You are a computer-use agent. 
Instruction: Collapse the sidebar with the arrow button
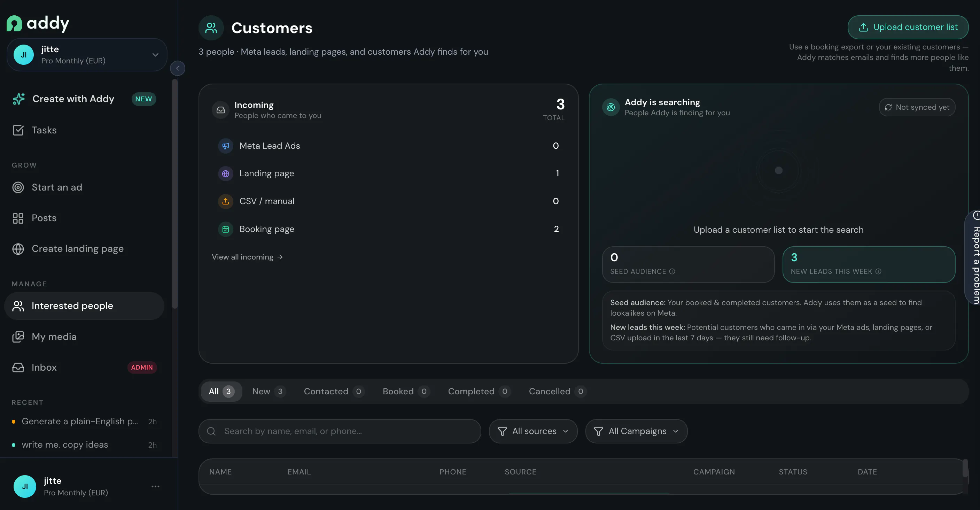(x=178, y=69)
